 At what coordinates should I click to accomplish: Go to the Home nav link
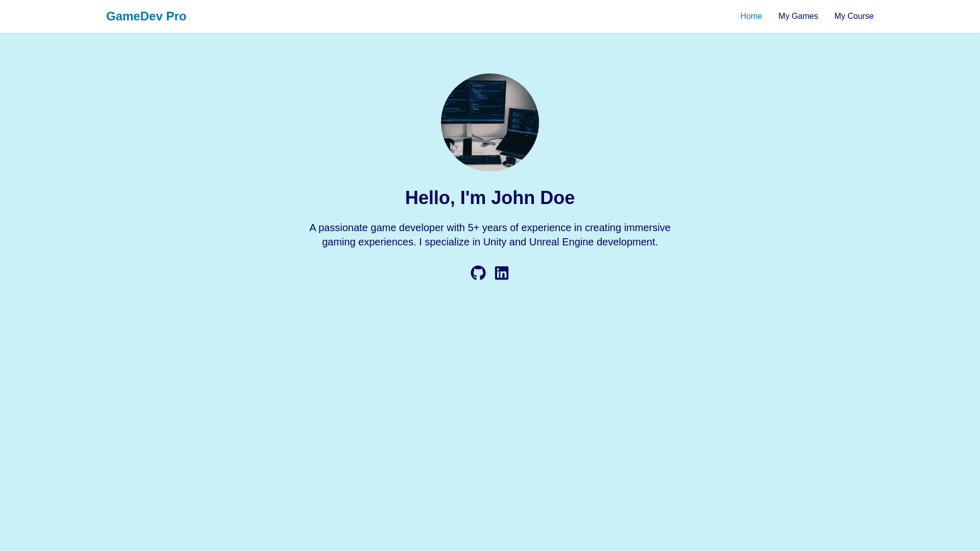[x=751, y=16]
